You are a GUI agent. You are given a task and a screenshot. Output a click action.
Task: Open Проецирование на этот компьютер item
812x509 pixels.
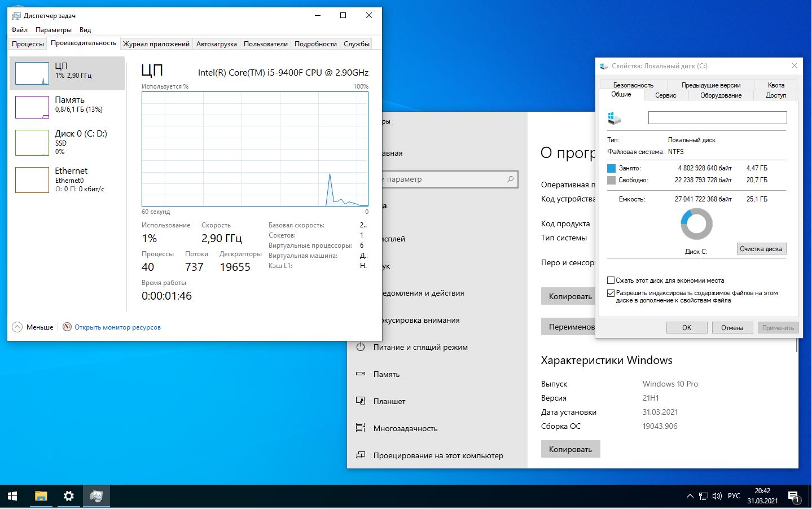[x=438, y=455]
